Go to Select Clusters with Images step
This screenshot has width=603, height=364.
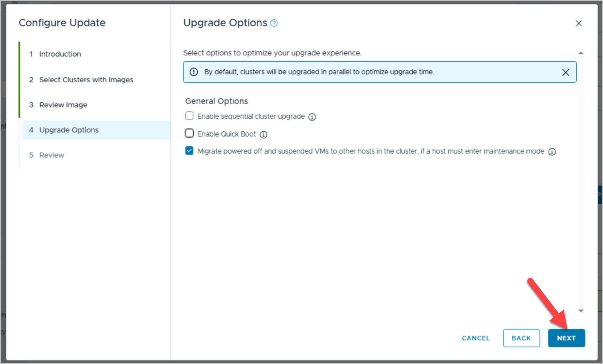click(86, 80)
